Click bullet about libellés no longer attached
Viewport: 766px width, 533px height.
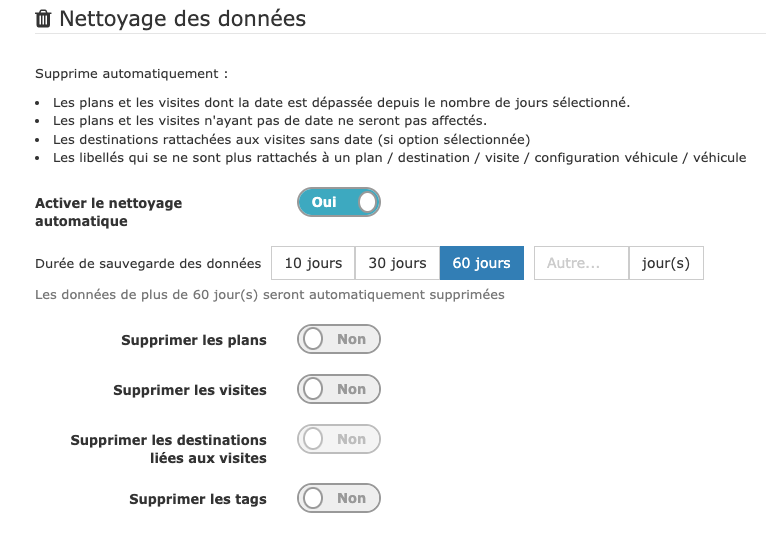pyautogui.click(x=400, y=158)
